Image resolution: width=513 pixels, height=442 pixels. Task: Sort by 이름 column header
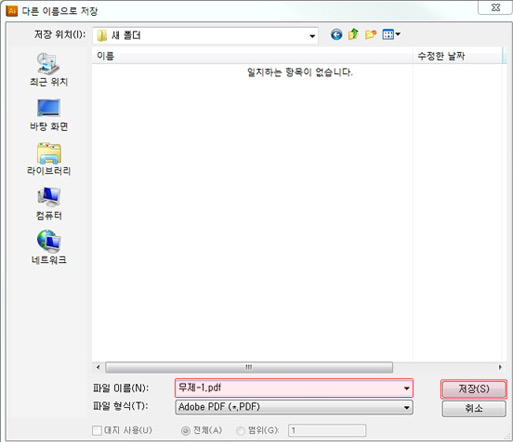[252, 56]
